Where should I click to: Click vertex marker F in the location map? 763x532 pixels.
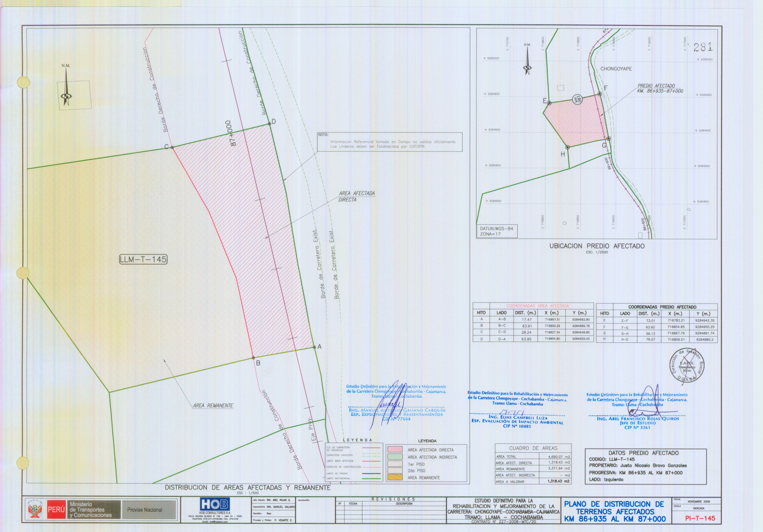tap(600, 94)
